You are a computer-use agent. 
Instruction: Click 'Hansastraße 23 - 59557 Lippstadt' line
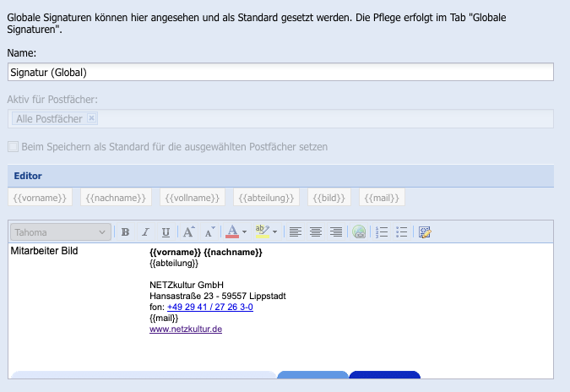coord(217,296)
